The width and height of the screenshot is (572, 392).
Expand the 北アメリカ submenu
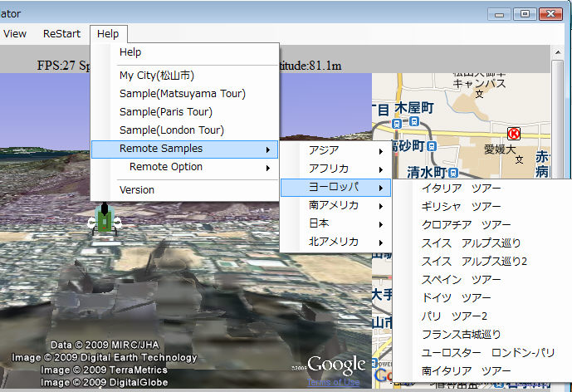coord(335,242)
